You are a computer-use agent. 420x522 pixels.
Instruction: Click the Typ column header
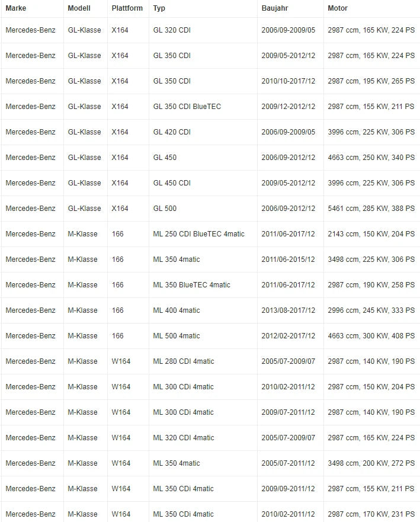pos(159,8)
